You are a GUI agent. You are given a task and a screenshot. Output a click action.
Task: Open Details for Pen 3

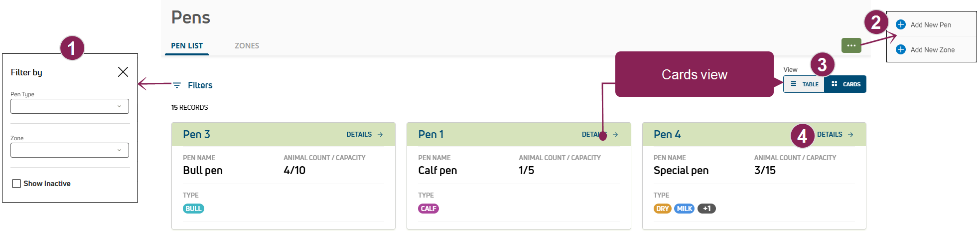coord(359,135)
